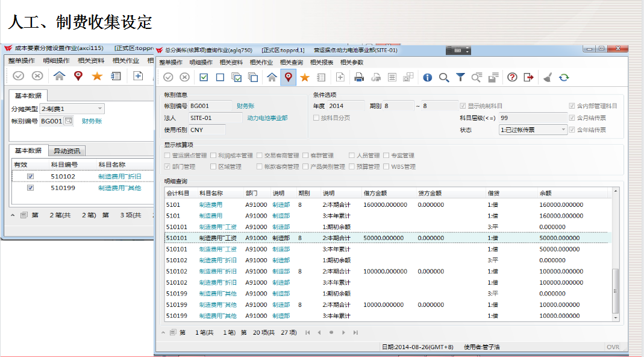Image resolution: width=644 pixels, height=357 pixels.
Task: Click the orange star favorites icon in axci115 window
Action: pos(96,76)
